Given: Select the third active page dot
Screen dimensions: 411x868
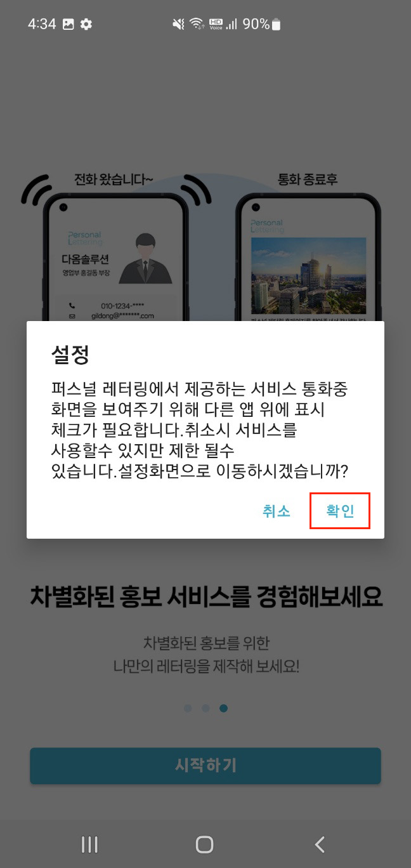Looking at the screenshot, I should click(223, 708).
